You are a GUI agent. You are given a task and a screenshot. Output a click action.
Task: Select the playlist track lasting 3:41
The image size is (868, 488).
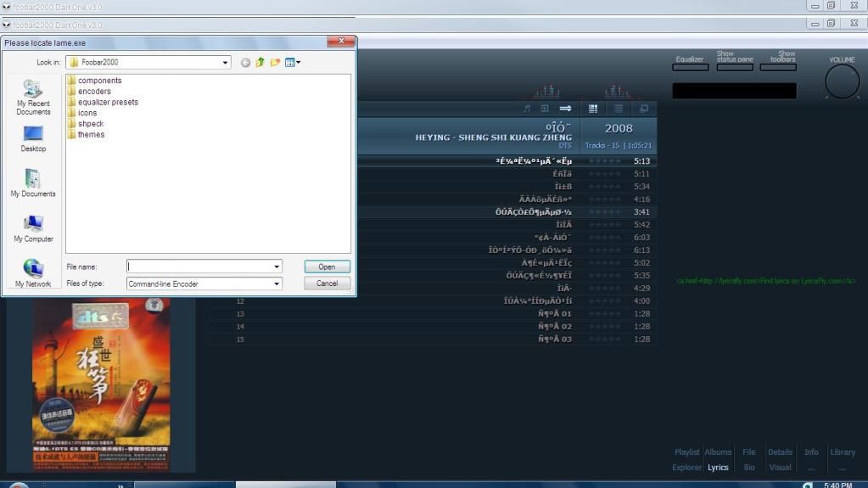coord(507,212)
